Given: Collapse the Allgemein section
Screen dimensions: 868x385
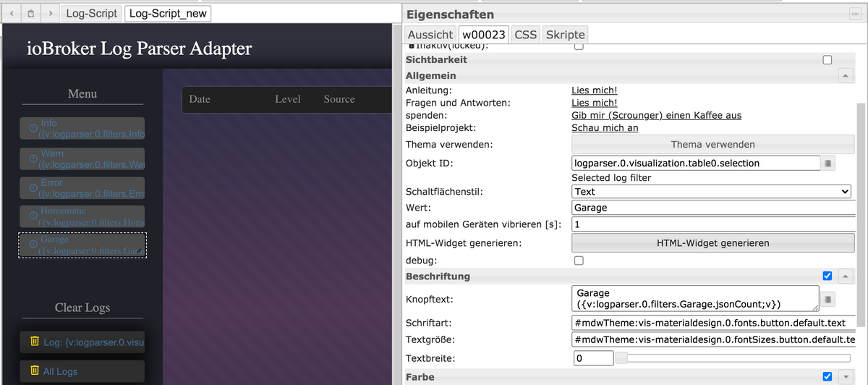Looking at the screenshot, I should pos(845,75).
